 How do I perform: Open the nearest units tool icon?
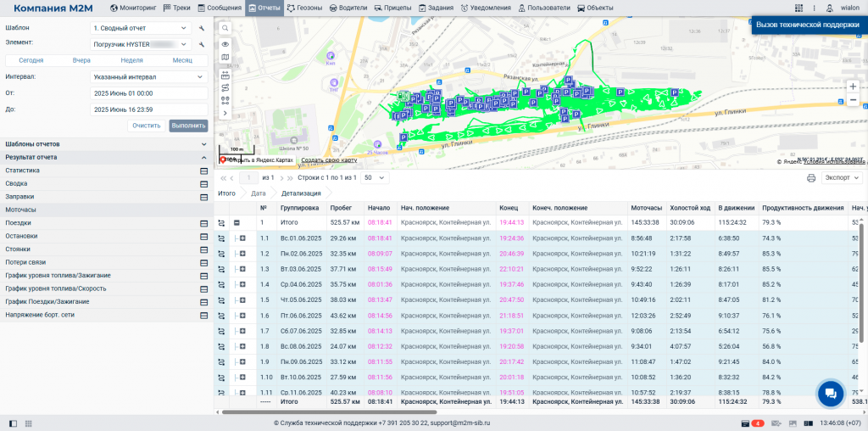pyautogui.click(x=225, y=100)
